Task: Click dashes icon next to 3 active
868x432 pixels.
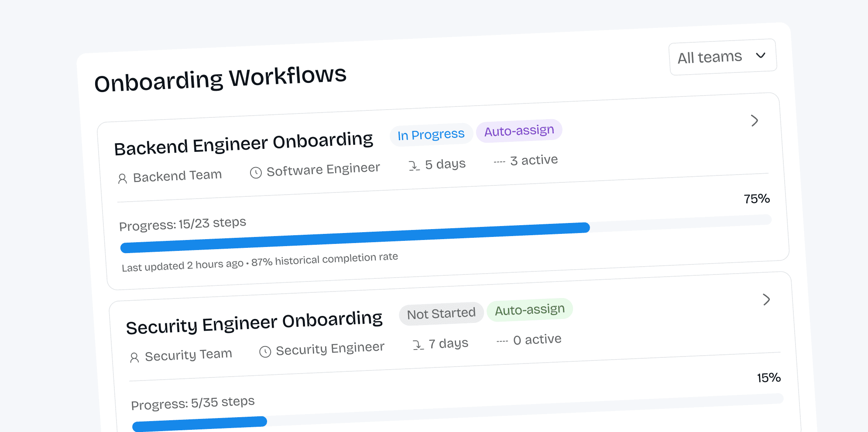Action: point(499,162)
